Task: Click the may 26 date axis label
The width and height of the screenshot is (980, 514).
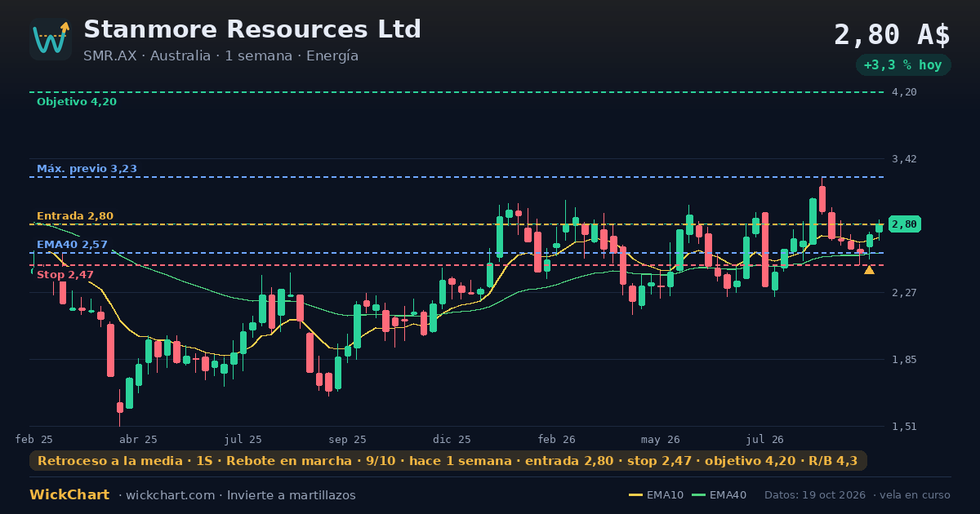Action: coord(661,439)
